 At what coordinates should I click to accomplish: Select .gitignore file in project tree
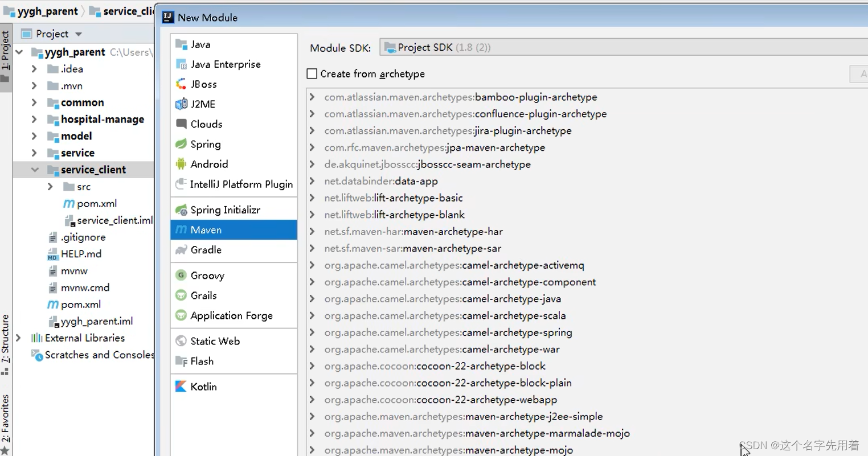(83, 237)
